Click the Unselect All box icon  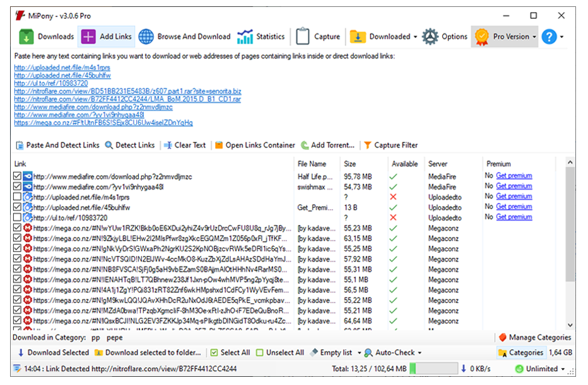pos(259,352)
